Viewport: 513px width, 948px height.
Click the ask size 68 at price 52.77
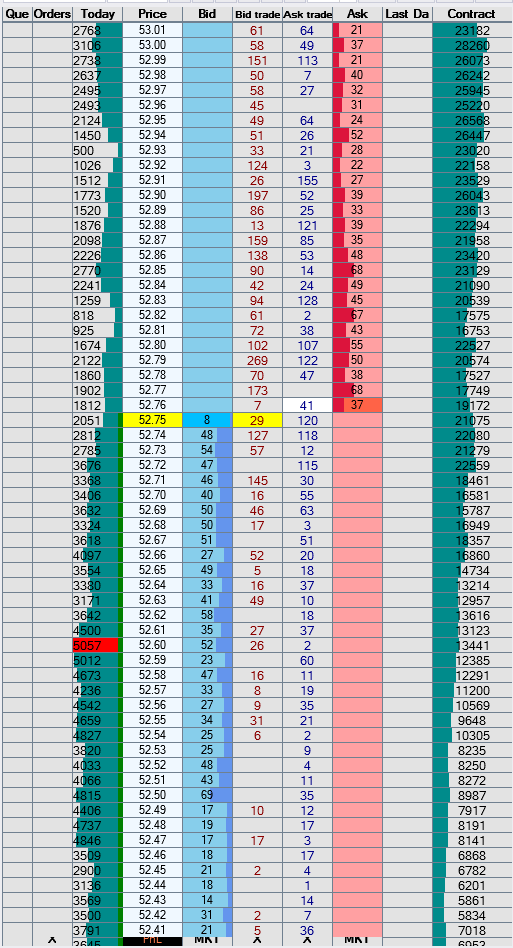tap(357, 390)
